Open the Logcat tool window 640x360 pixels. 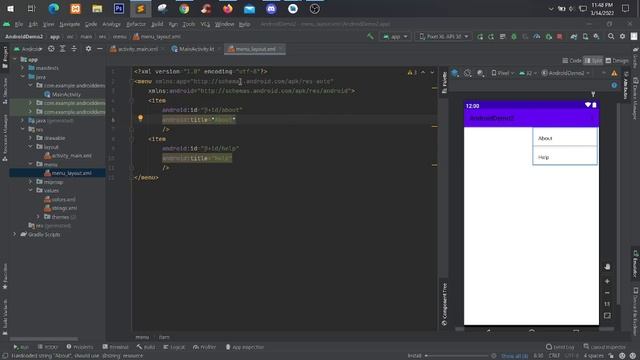coord(174,347)
